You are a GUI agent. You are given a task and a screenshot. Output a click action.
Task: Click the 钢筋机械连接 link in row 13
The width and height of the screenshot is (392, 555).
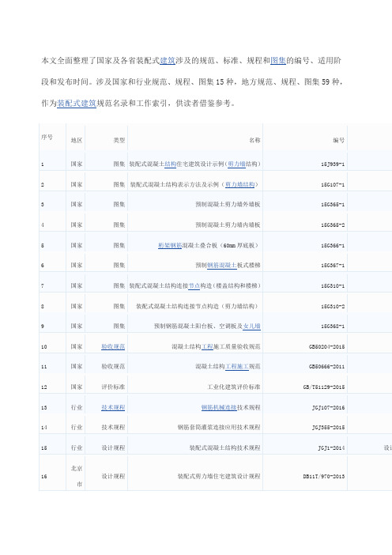(x=219, y=407)
